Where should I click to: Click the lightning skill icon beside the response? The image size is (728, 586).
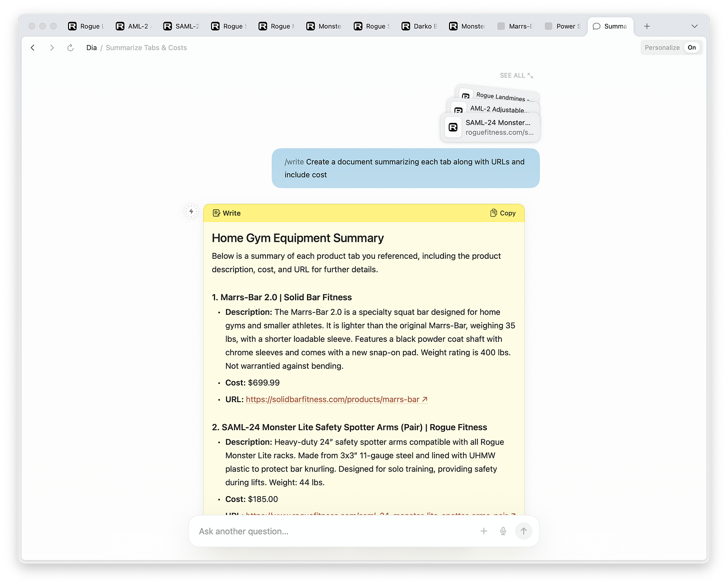[x=191, y=211]
